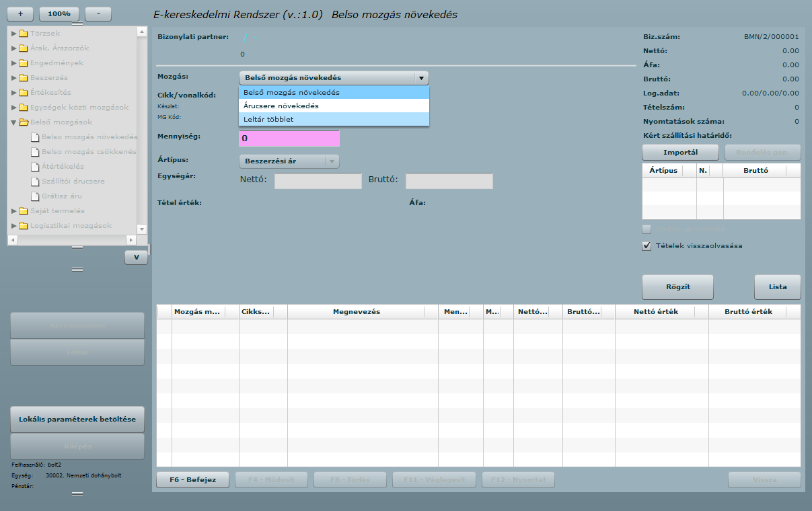
Task: Click the Átértékelés document icon
Action: click(36, 166)
